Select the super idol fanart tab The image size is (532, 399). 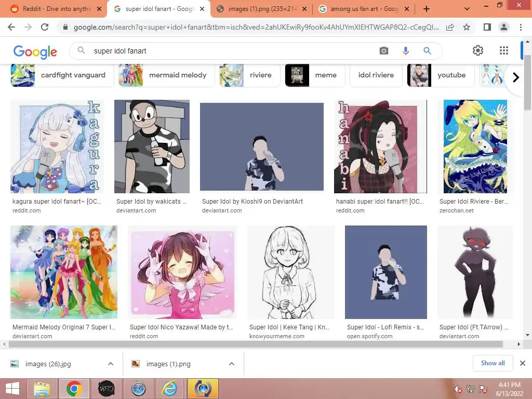[x=158, y=9]
